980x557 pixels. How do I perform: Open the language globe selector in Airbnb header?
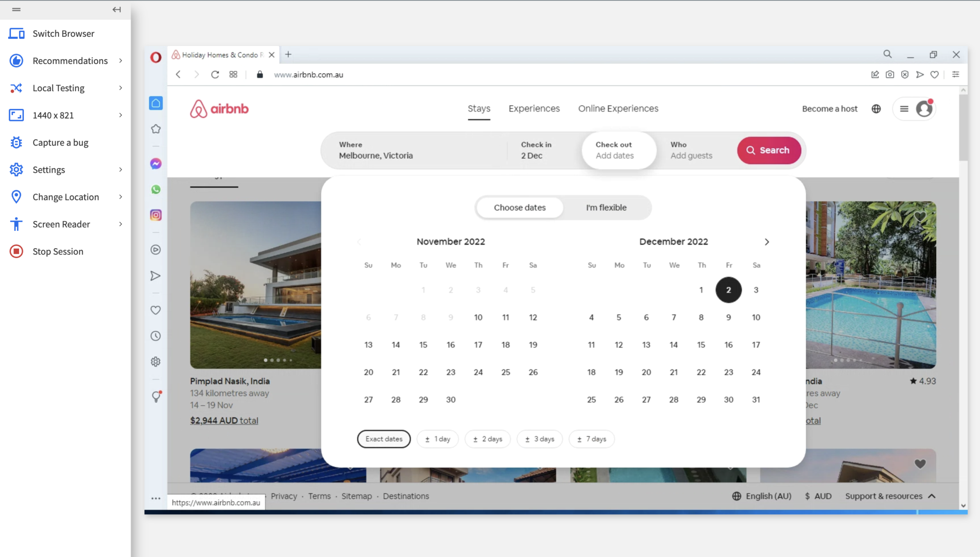coord(876,109)
